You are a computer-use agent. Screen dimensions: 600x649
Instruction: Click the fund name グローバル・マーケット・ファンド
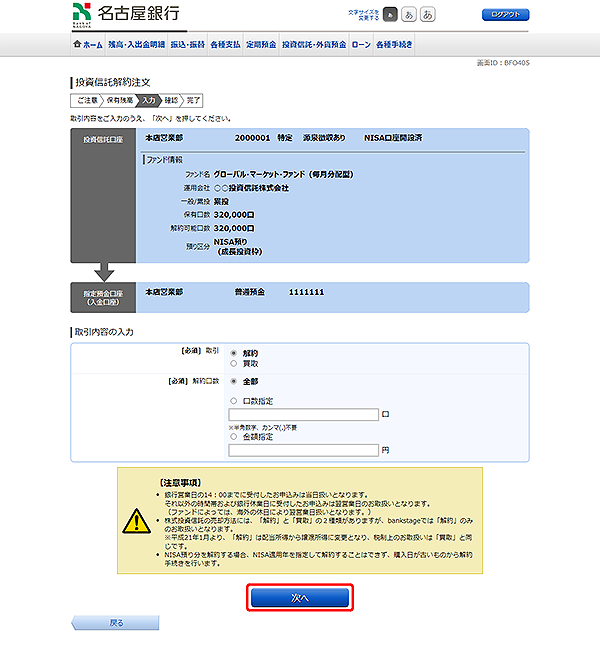pos(283,174)
